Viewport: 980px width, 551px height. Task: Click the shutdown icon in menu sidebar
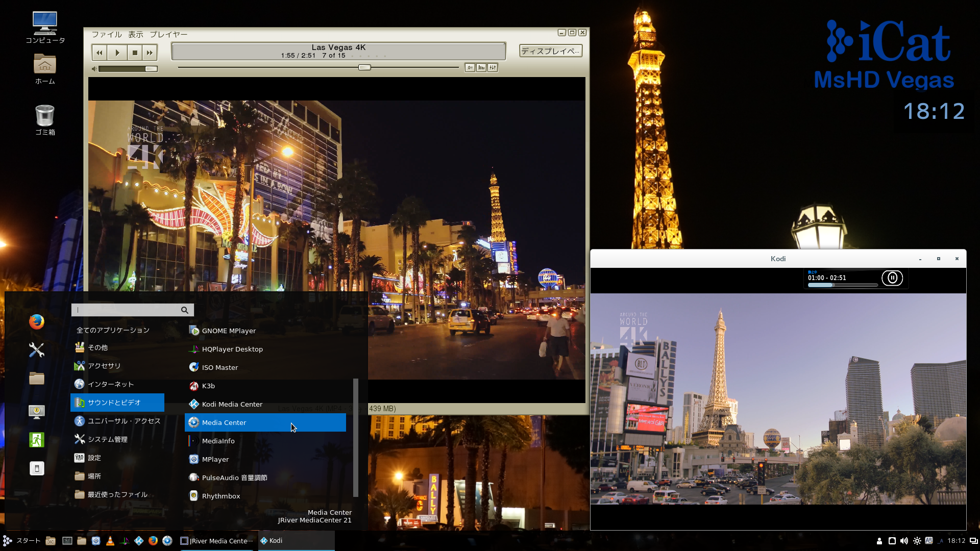click(x=37, y=468)
